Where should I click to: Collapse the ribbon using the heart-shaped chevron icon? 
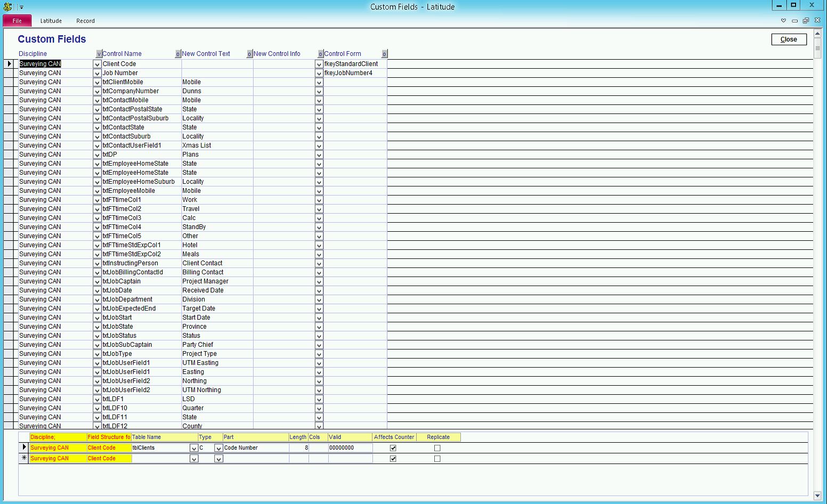point(783,21)
